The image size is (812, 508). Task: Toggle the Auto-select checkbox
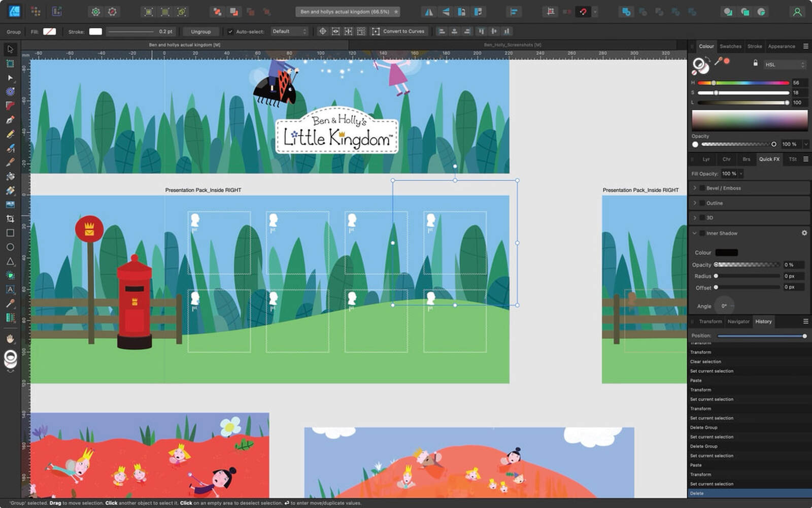(x=230, y=31)
